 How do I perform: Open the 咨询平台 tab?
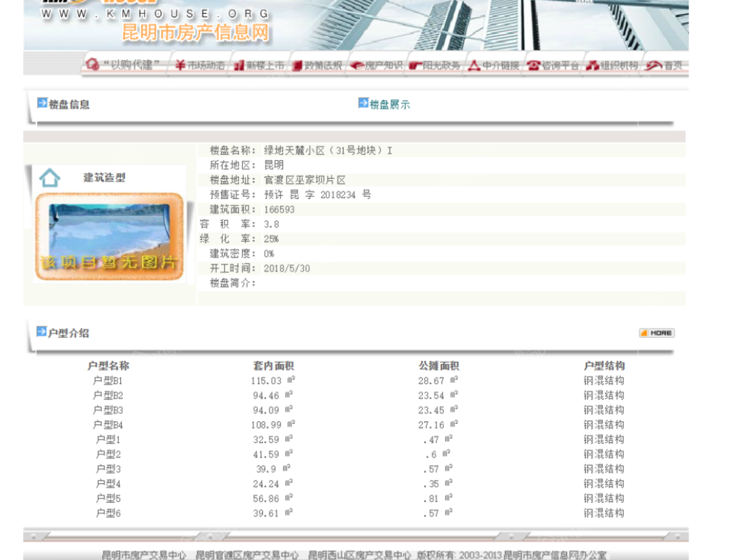click(552, 65)
